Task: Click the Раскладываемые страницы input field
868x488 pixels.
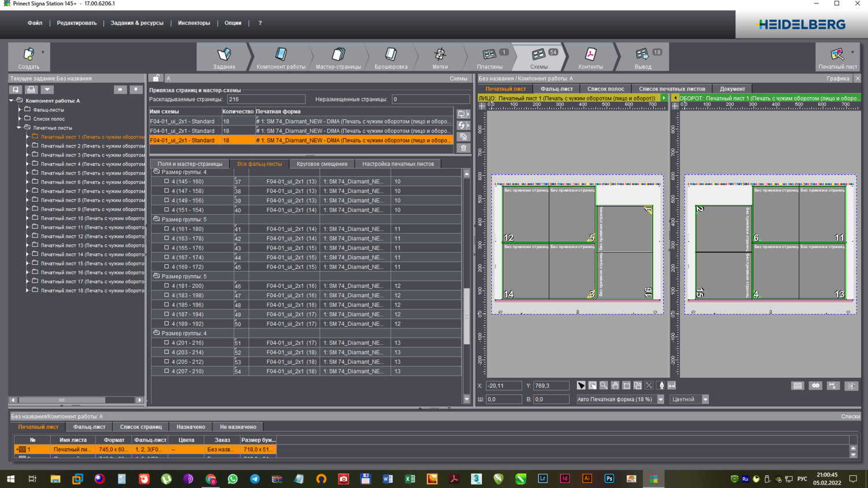Action: coord(266,99)
